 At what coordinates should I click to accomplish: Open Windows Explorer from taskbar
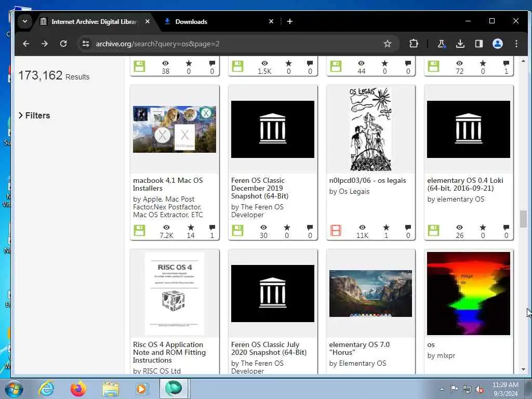click(111, 389)
